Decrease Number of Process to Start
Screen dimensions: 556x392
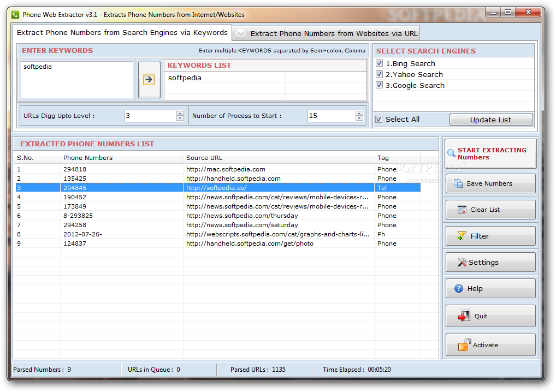click(x=359, y=118)
